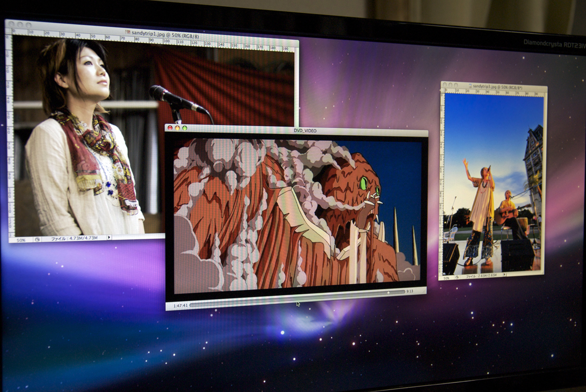Click the ruler origin corner in sandytrip3.jpg window
Viewport: 586px width, 392px height.
[x=443, y=90]
